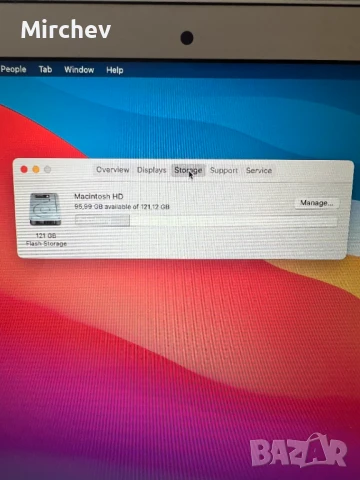The height and width of the screenshot is (480, 360).
Task: Click the storage usage bar
Action: (206, 220)
